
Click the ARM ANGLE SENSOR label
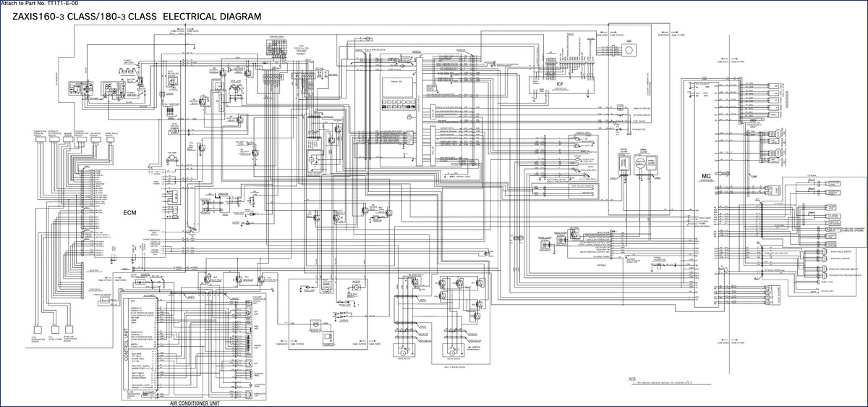[x=840, y=259]
